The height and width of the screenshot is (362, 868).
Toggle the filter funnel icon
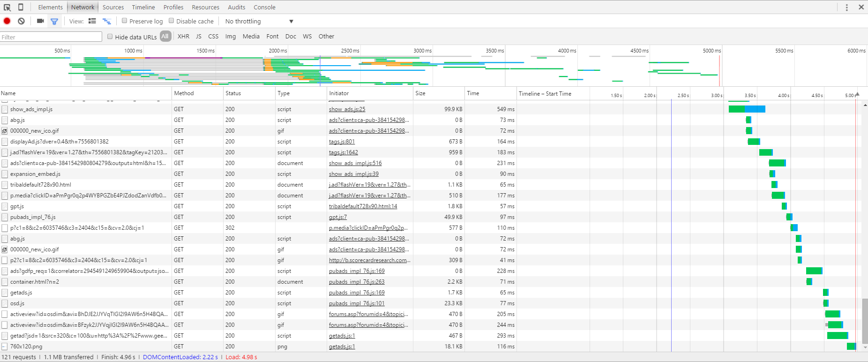(54, 21)
